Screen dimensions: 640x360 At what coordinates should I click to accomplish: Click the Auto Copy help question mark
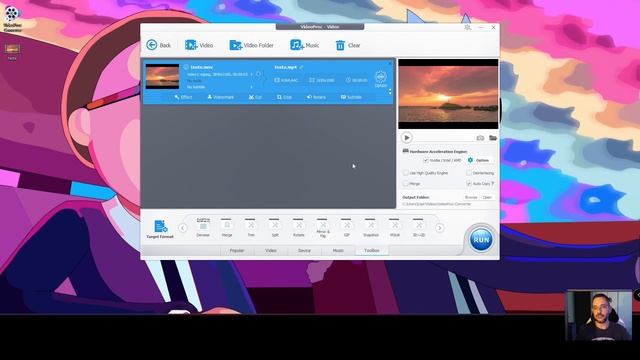point(493,184)
